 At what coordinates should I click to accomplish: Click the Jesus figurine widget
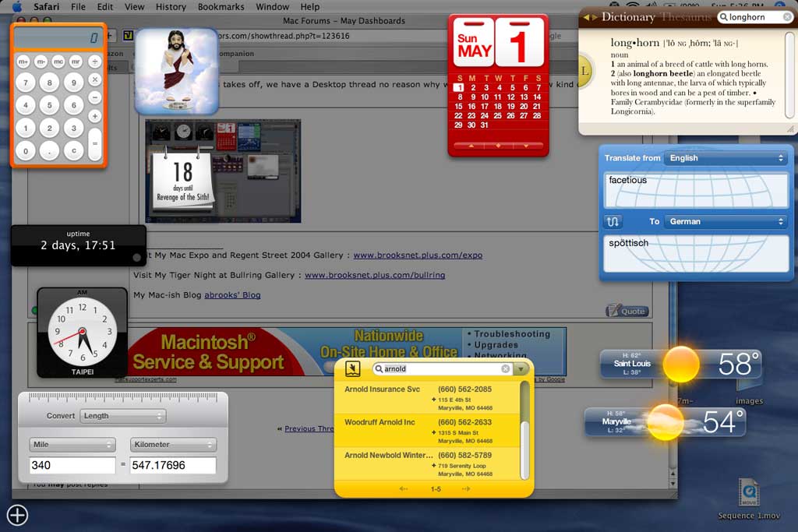click(177, 71)
